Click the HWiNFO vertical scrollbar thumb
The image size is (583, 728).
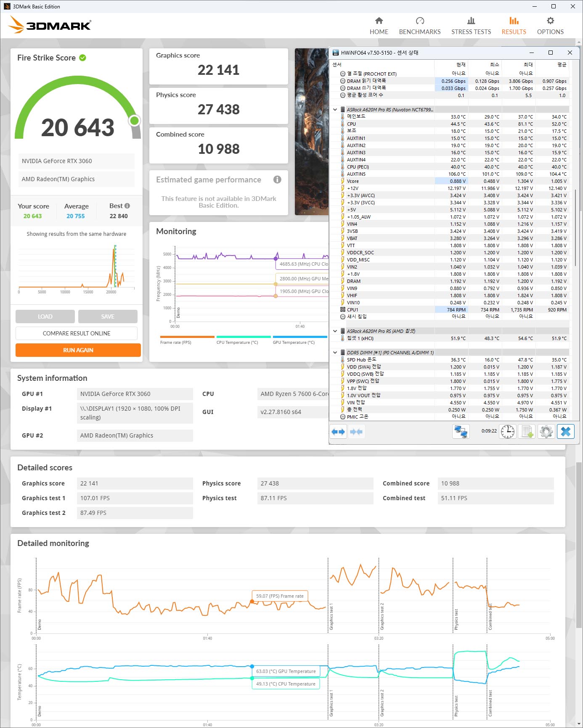click(575, 227)
